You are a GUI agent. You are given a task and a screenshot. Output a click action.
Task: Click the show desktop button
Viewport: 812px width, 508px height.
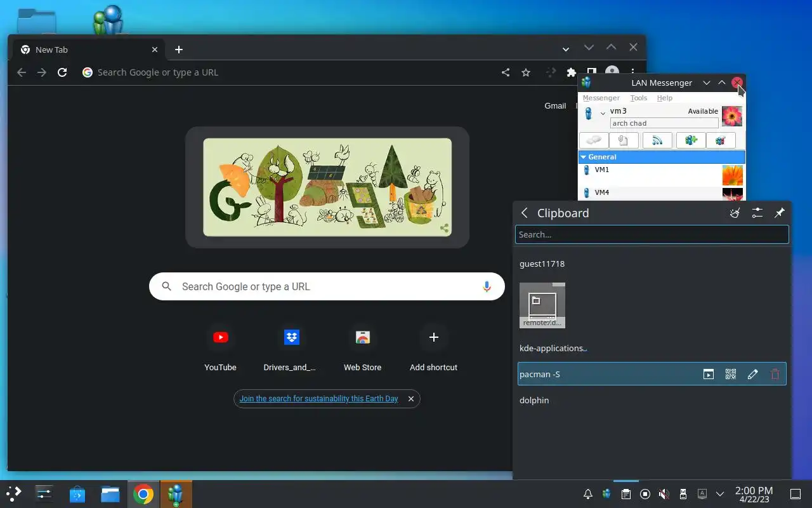pos(796,494)
